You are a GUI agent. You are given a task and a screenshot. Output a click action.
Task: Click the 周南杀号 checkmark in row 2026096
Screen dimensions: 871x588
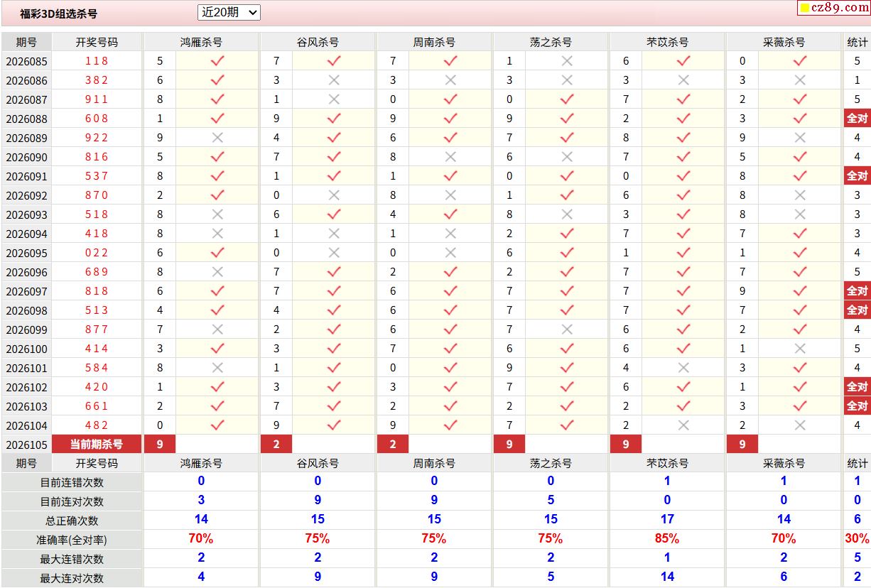[x=450, y=272]
